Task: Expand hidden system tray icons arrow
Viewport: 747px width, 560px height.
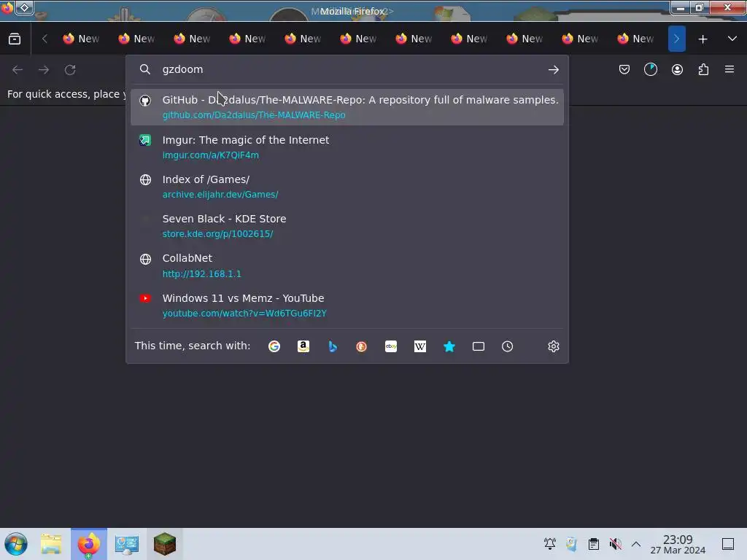Action: click(x=636, y=544)
